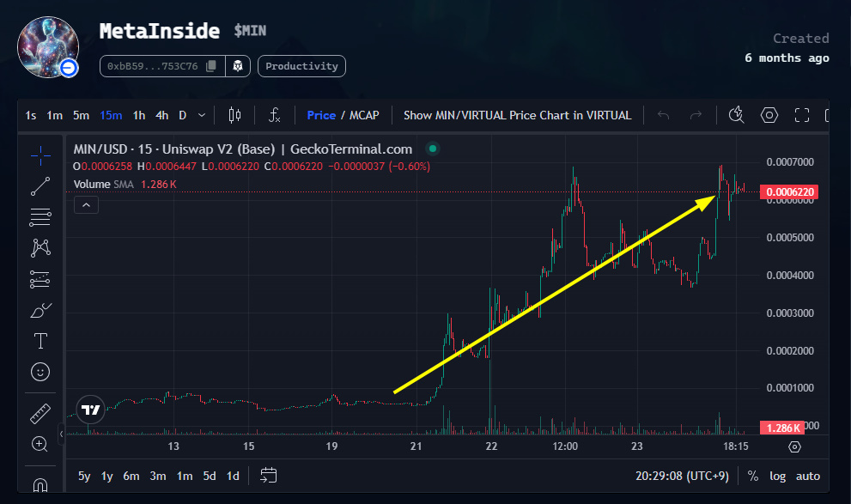Open the forecasting and measurement tools
The image size is (851, 504).
click(x=40, y=279)
